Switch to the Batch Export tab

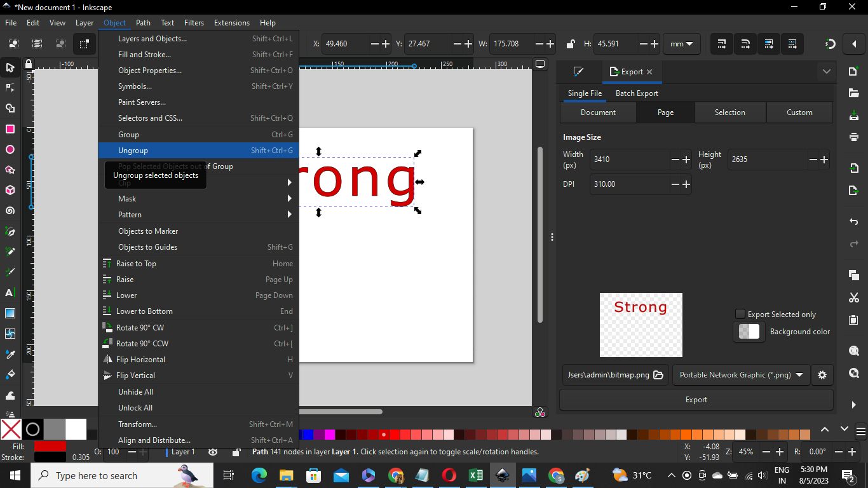[636, 93]
